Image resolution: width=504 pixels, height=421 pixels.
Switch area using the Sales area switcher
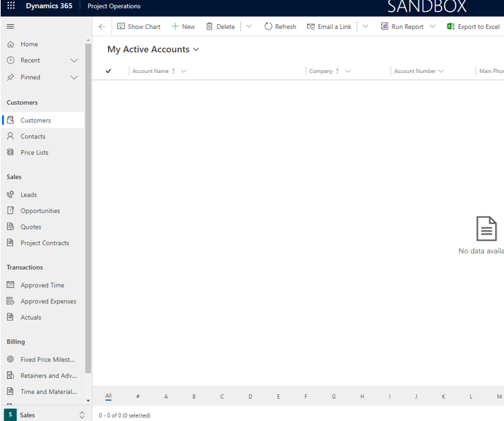click(x=45, y=415)
